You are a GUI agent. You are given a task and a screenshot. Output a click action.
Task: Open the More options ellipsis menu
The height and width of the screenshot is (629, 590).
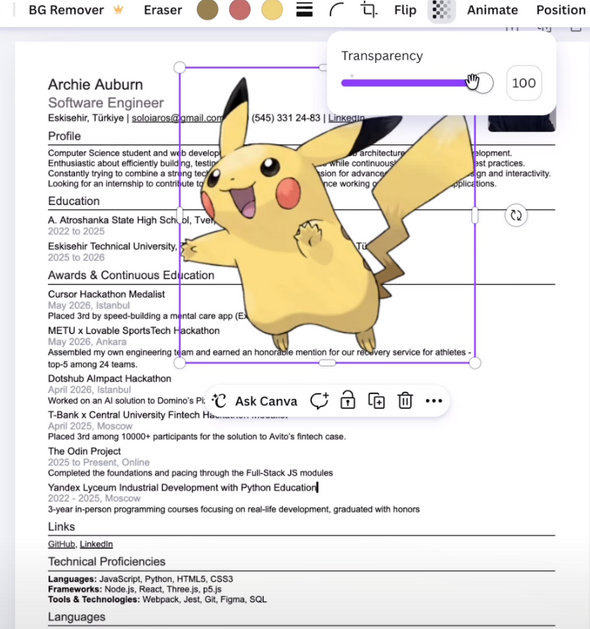point(434,401)
